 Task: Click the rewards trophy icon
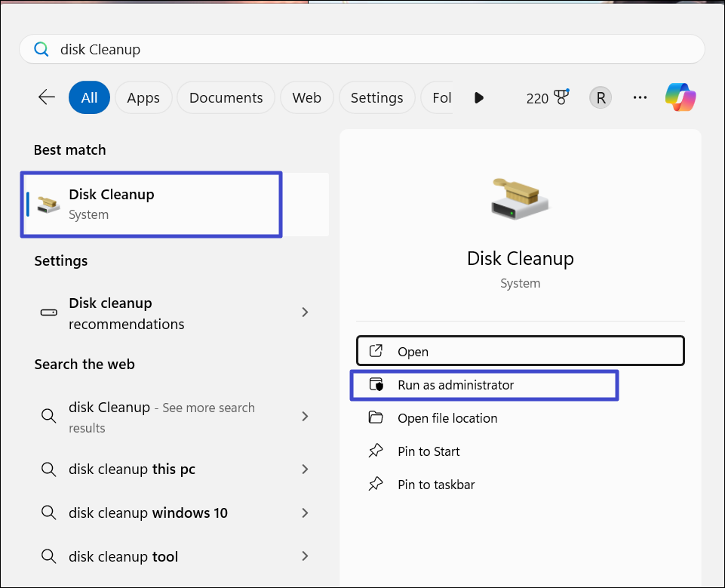561,97
